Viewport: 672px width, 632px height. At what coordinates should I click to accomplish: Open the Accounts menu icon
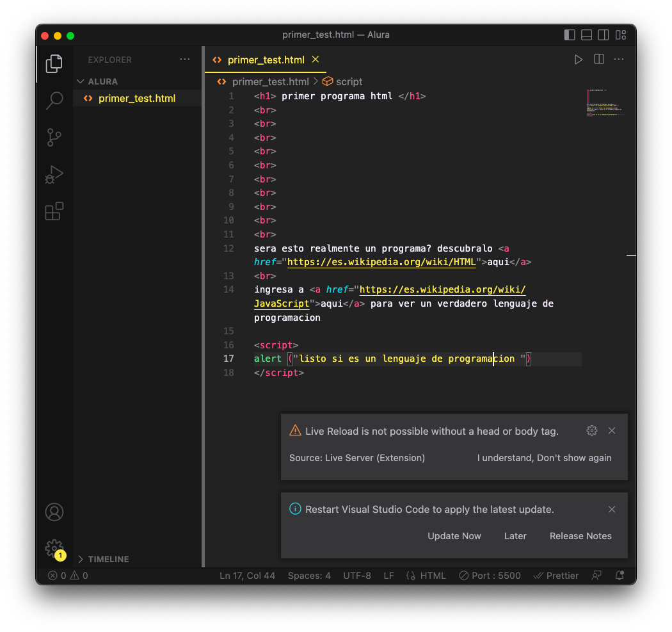(x=54, y=512)
